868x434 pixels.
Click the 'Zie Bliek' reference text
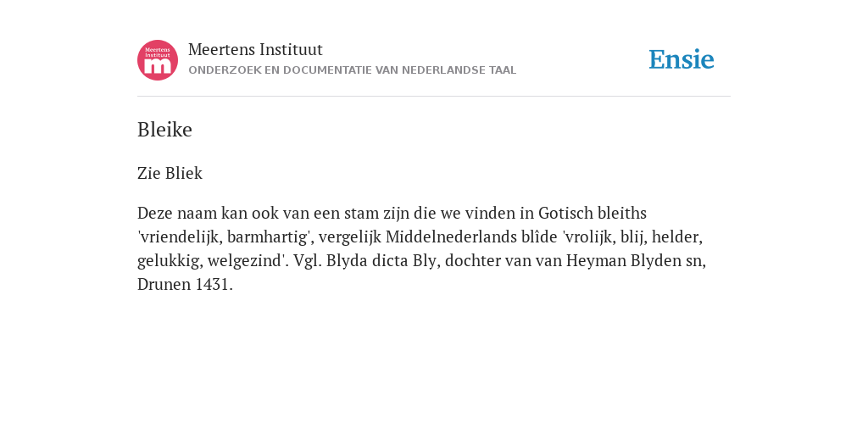(170, 173)
